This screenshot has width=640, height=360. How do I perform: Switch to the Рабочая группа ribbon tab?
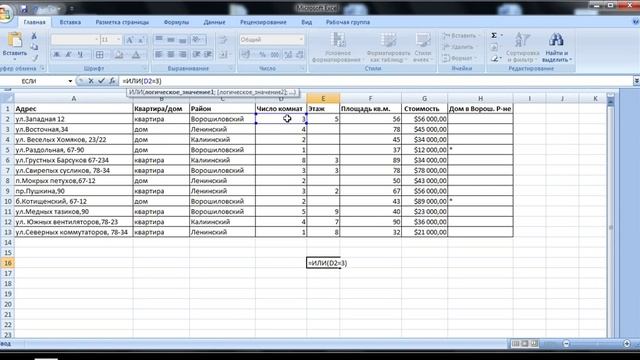(348, 22)
